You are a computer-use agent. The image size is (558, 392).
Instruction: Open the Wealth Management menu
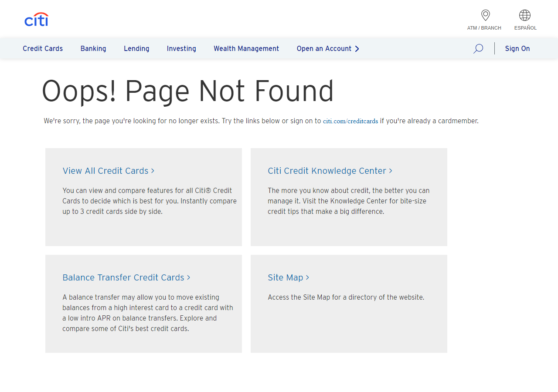click(x=246, y=49)
